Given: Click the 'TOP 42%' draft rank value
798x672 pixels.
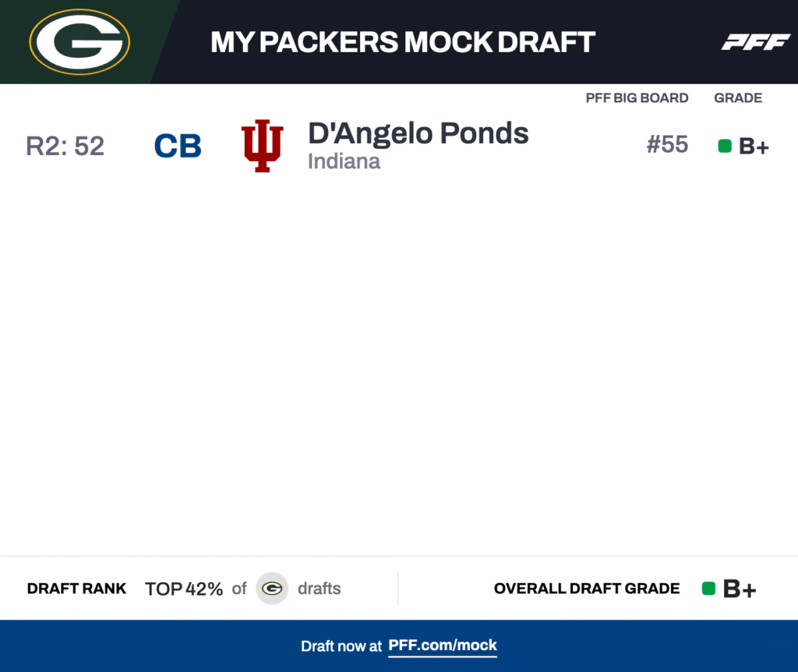Looking at the screenshot, I should coord(184,589).
